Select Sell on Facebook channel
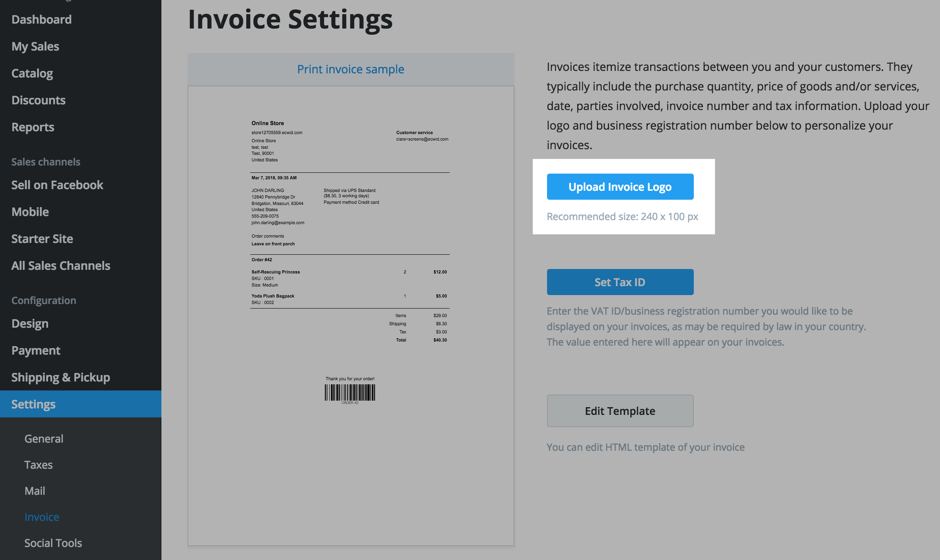The width and height of the screenshot is (940, 560). (x=57, y=185)
